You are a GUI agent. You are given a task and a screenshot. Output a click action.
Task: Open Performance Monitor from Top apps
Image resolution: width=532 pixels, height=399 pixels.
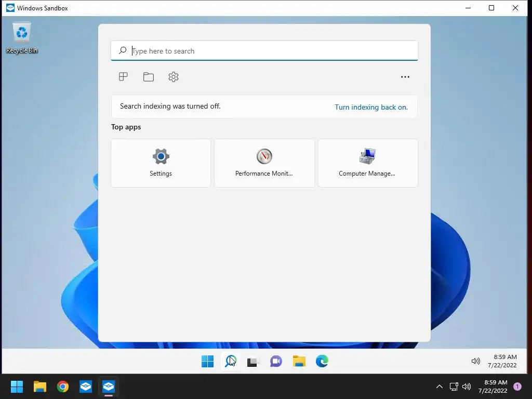click(x=264, y=163)
